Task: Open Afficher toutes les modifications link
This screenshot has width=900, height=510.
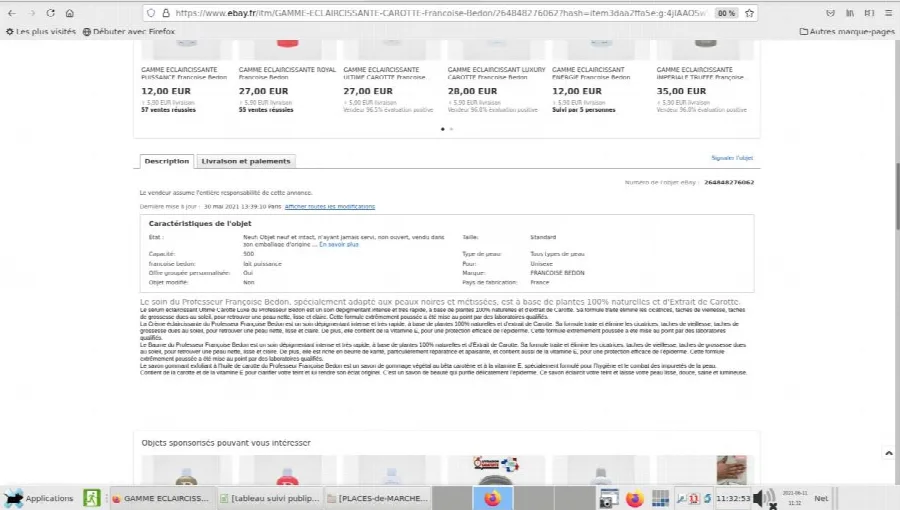Action: pyautogui.click(x=329, y=207)
